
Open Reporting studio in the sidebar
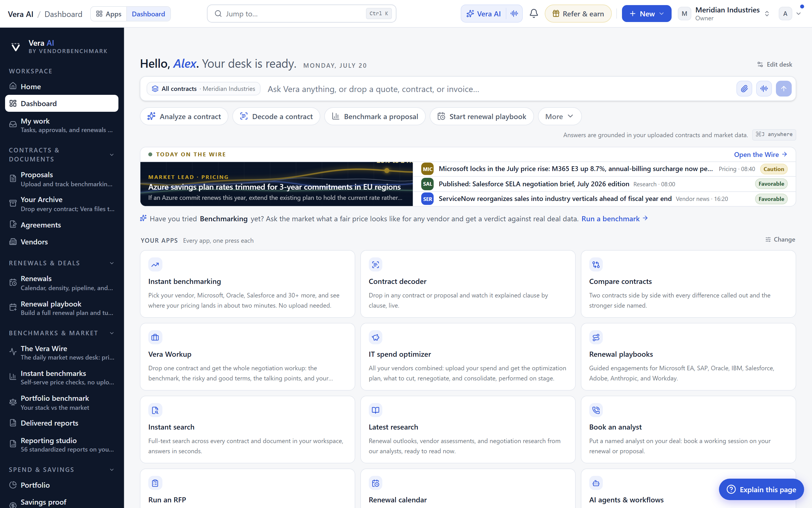(62, 444)
